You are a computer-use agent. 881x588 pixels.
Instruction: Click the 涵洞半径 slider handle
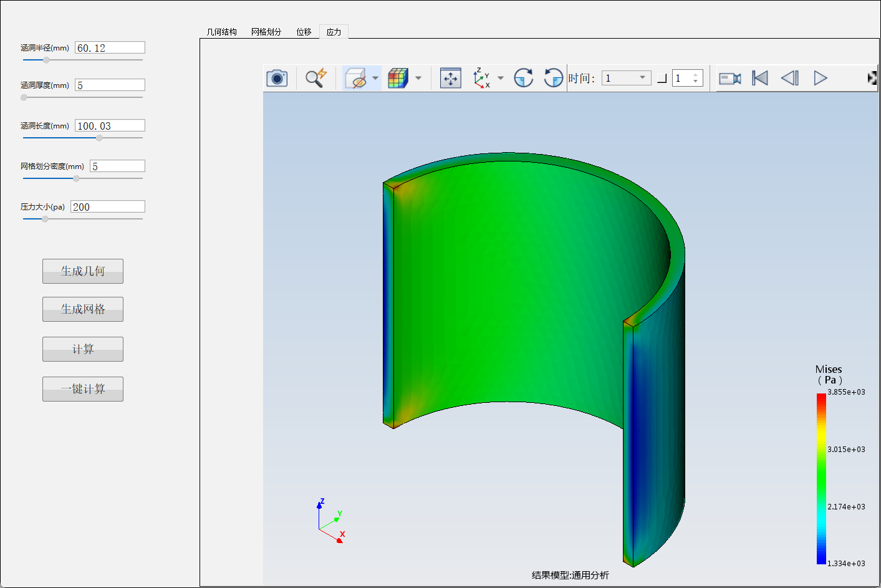coord(46,60)
